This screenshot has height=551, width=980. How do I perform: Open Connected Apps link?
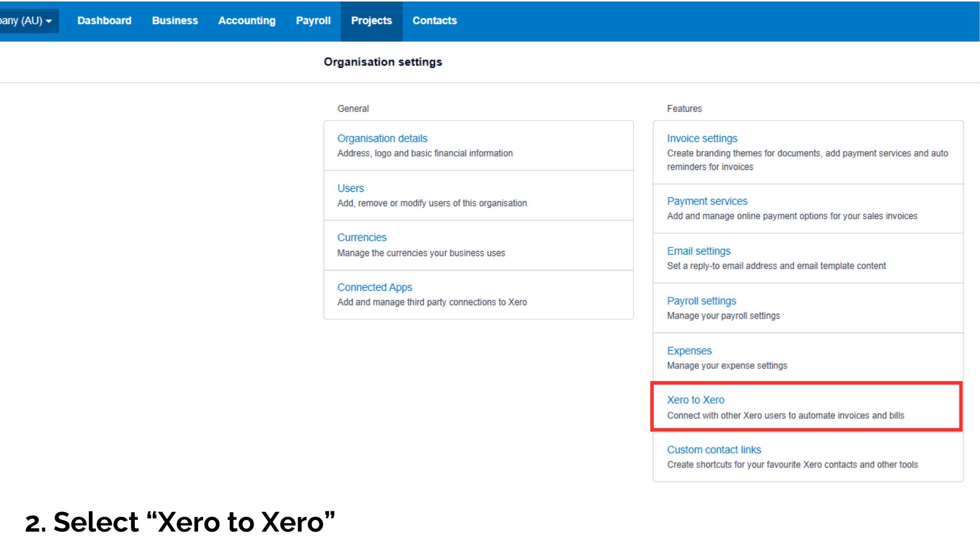pyautogui.click(x=374, y=287)
